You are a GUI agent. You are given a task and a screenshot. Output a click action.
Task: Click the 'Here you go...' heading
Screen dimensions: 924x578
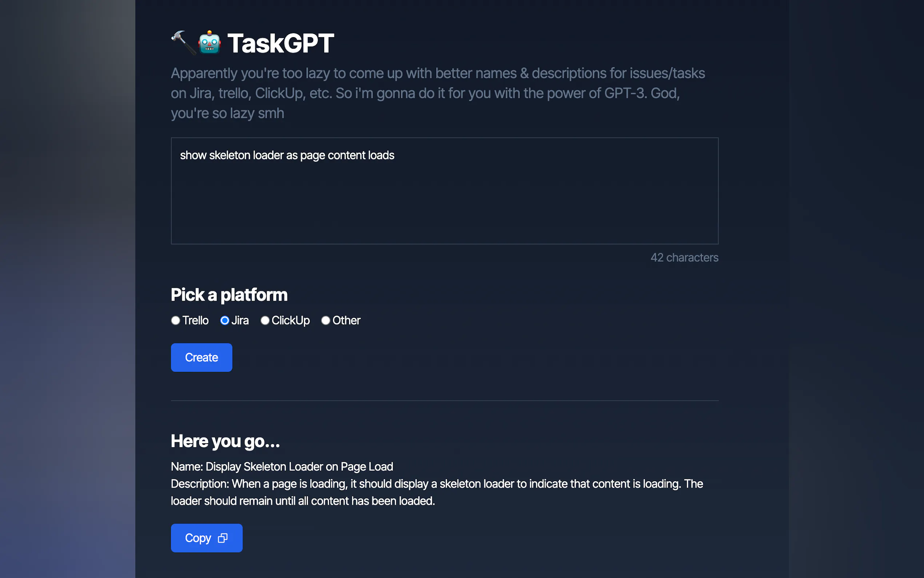coord(225,441)
